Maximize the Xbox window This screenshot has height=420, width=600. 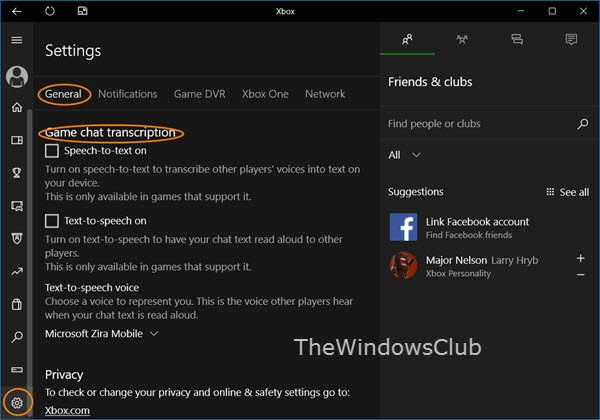point(552,11)
